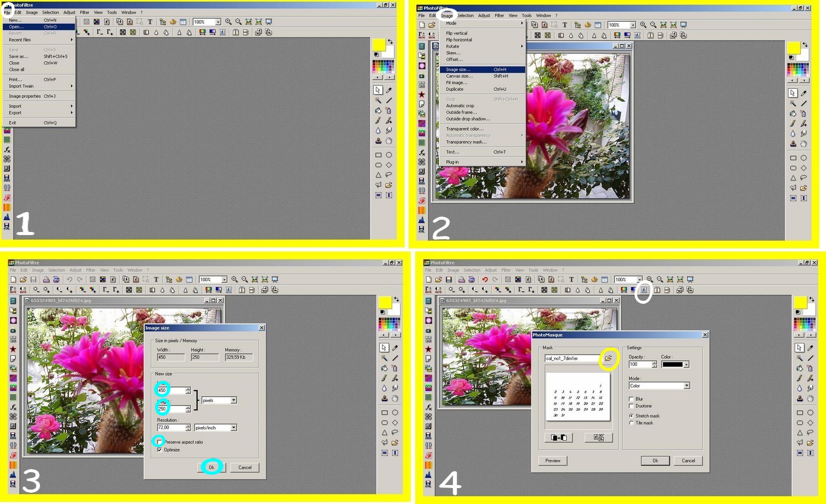
Task: Click the rotate 90° button in PhotoMasque
Action: [x=599, y=437]
